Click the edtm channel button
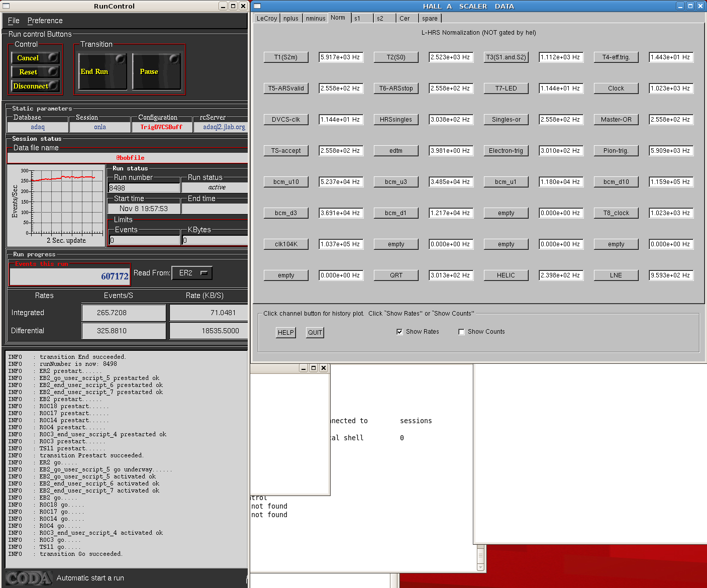The image size is (707, 588). click(x=396, y=151)
